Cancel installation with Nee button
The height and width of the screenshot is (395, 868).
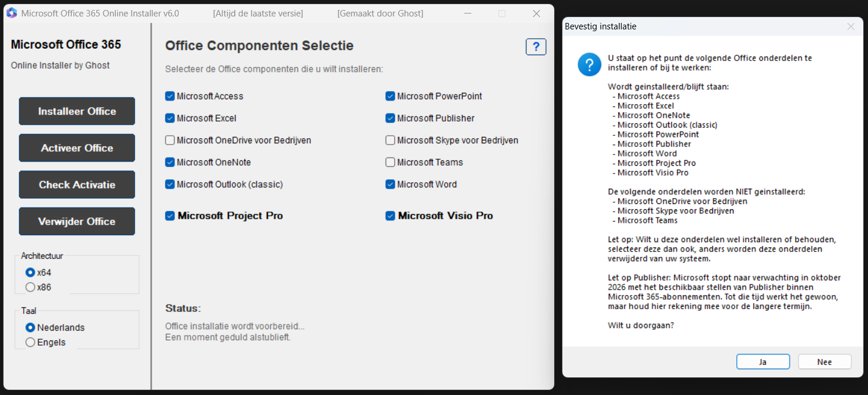[825, 362]
